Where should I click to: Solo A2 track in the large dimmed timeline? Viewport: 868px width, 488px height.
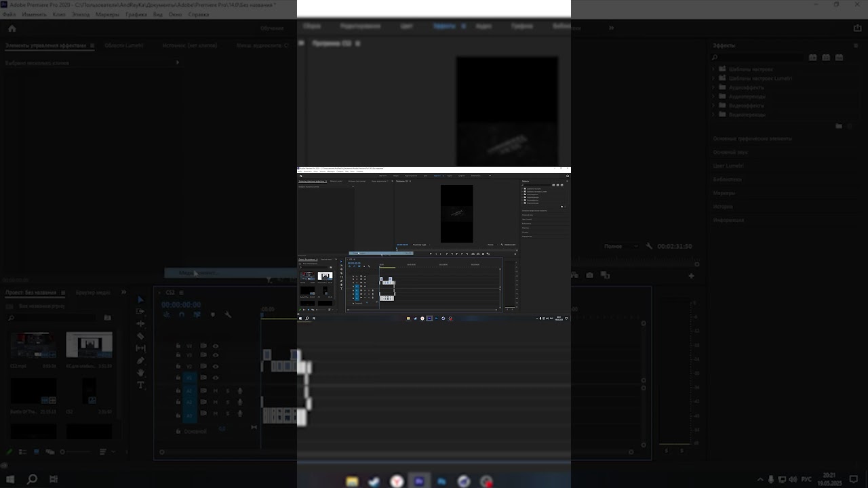[228, 402]
